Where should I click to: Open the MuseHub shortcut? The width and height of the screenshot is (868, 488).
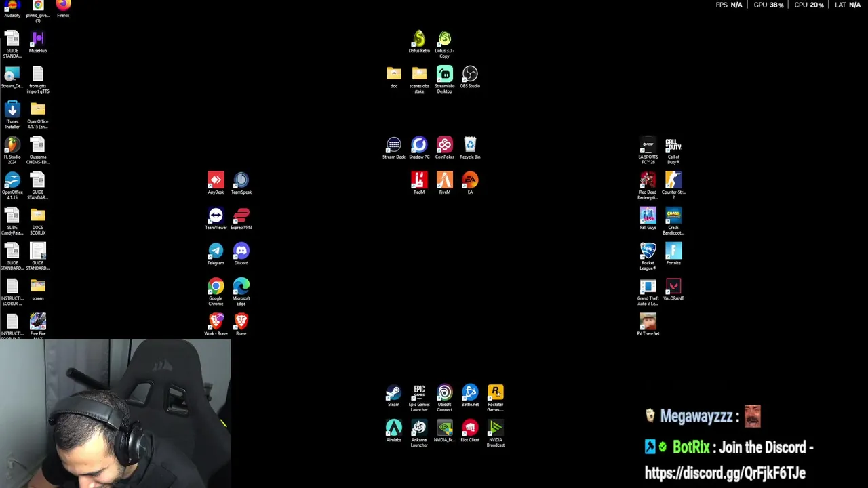tap(38, 42)
